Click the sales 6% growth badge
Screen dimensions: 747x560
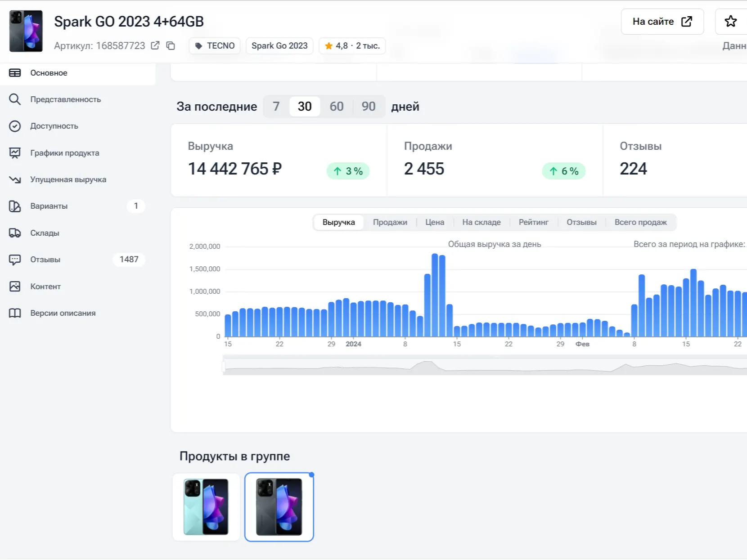(564, 171)
